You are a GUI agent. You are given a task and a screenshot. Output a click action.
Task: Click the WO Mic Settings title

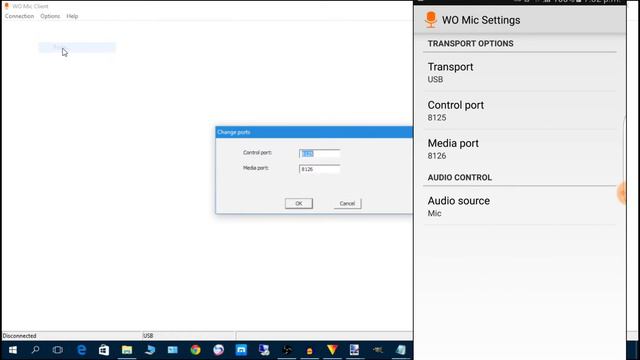click(481, 20)
